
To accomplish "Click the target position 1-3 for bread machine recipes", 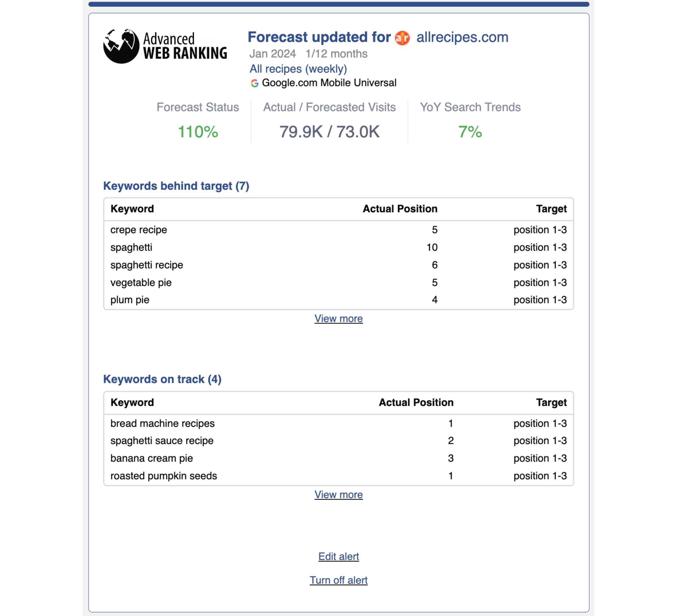I will pyautogui.click(x=540, y=424).
